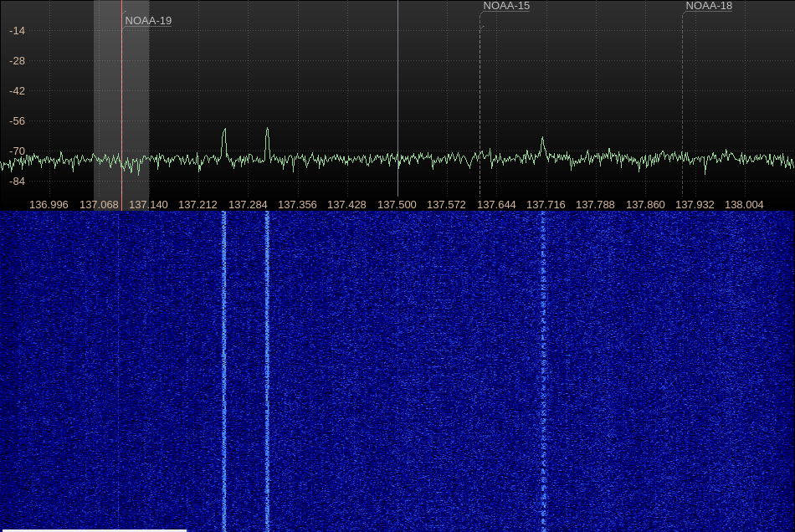
Task: Select the NOAA-19 bookmark label
Action: tap(148, 21)
